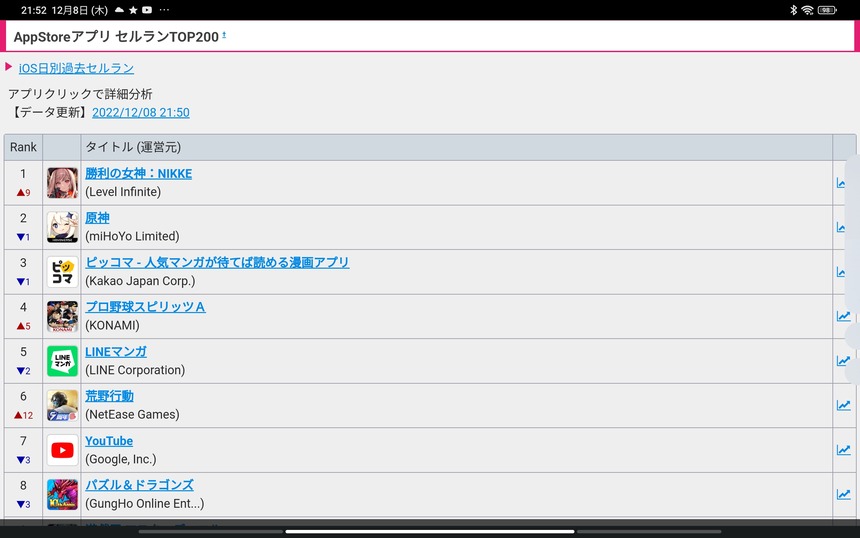Viewport: 860px width, 538px height.
Task: Tap the pink arrow before iOS日別過去セルラン
Action: 8,67
